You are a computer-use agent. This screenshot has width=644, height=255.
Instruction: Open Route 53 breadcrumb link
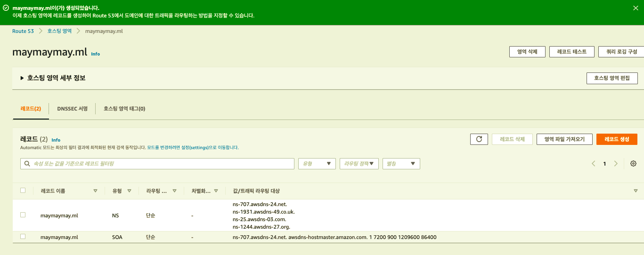tap(23, 31)
